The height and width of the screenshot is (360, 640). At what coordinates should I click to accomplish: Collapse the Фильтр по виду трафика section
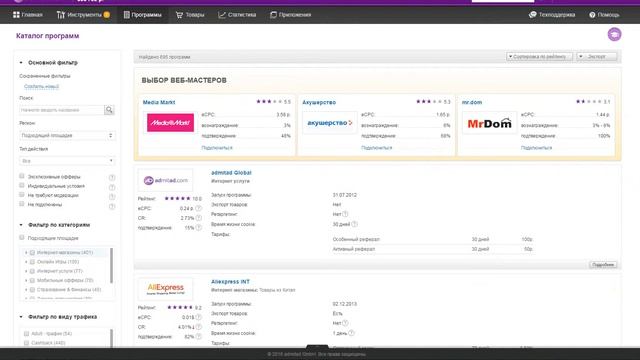[21, 317]
